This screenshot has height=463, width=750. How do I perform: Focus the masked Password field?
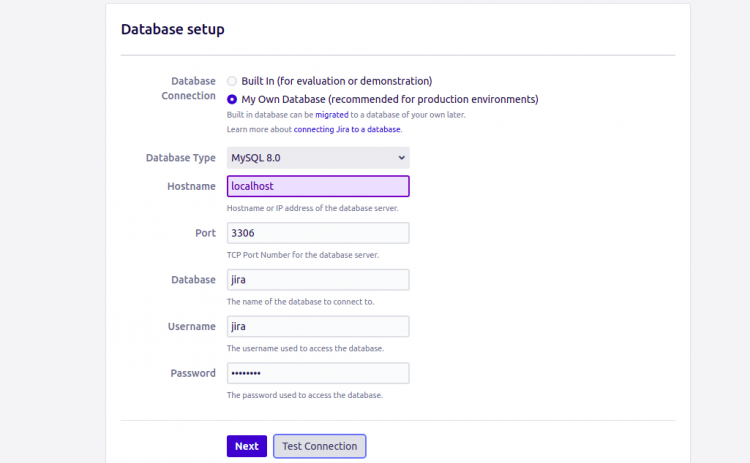point(318,373)
